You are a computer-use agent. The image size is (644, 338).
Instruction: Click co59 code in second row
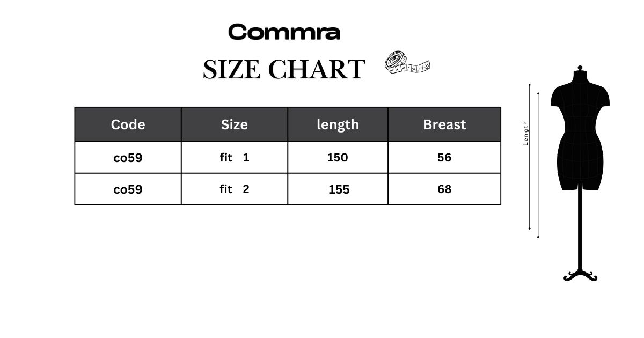coord(128,189)
